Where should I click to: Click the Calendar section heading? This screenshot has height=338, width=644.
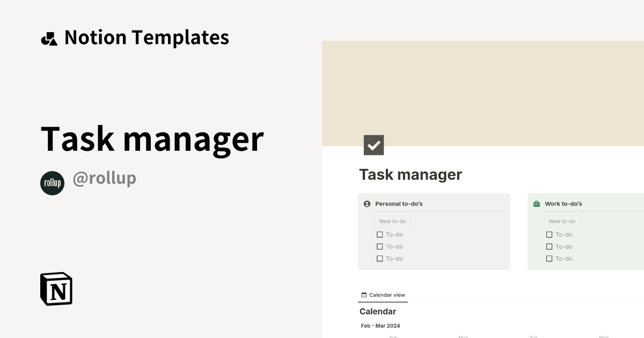pos(377,311)
